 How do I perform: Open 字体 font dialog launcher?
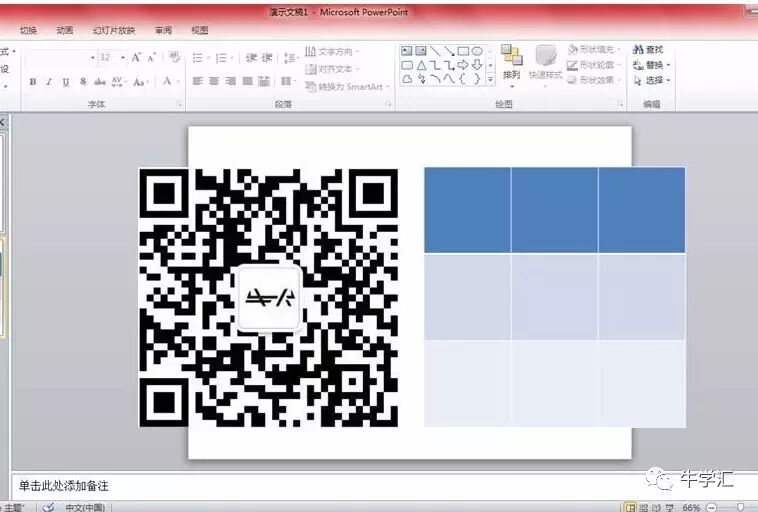(x=180, y=104)
